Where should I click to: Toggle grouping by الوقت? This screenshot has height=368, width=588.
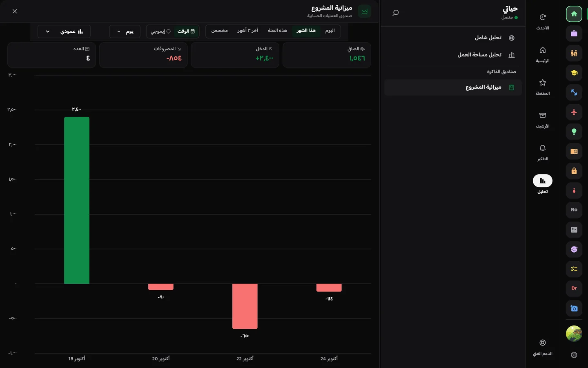(x=186, y=31)
